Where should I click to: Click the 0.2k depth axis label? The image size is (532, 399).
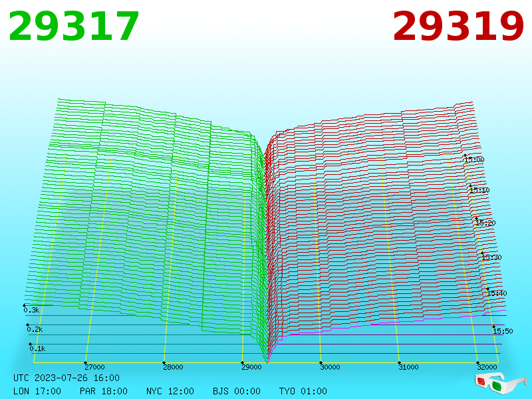pos(35,329)
